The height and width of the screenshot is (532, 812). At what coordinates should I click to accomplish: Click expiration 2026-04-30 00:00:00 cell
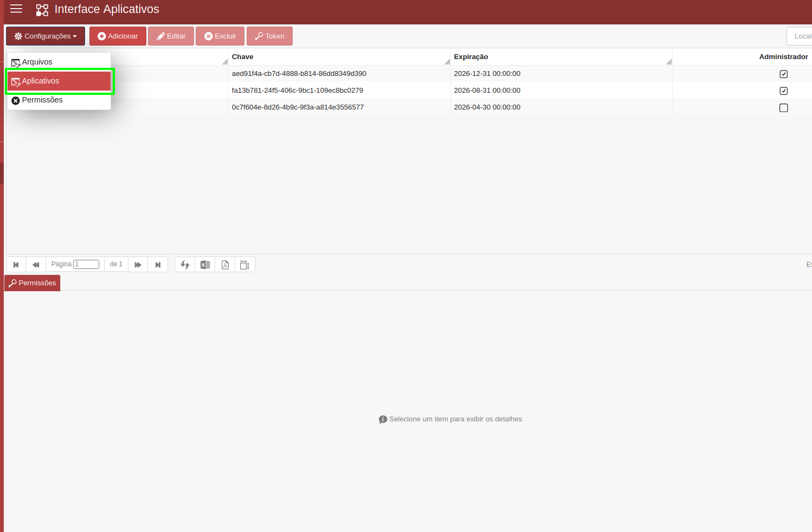pos(487,107)
